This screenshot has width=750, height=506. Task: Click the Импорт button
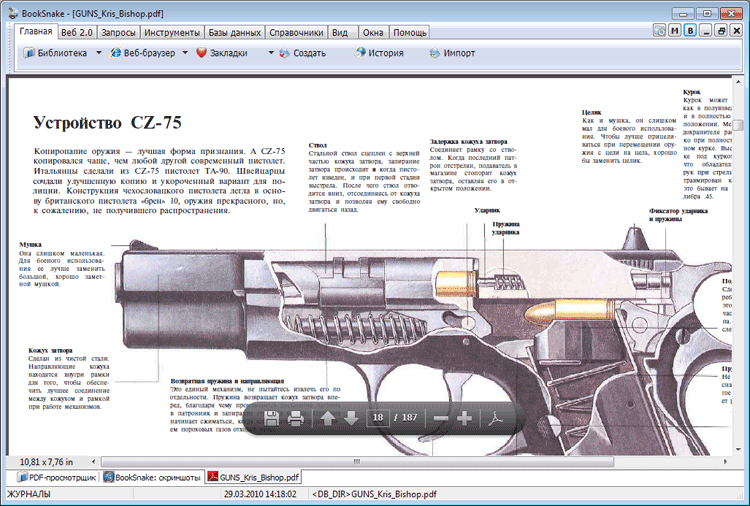coord(452,53)
